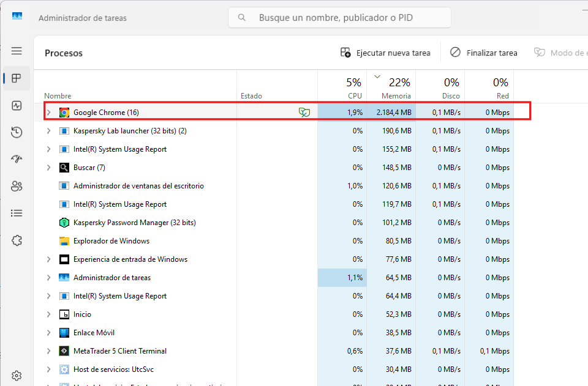588x386 pixels.
Task: Open the Services puzzle-piece sidebar icon
Action: (17, 240)
